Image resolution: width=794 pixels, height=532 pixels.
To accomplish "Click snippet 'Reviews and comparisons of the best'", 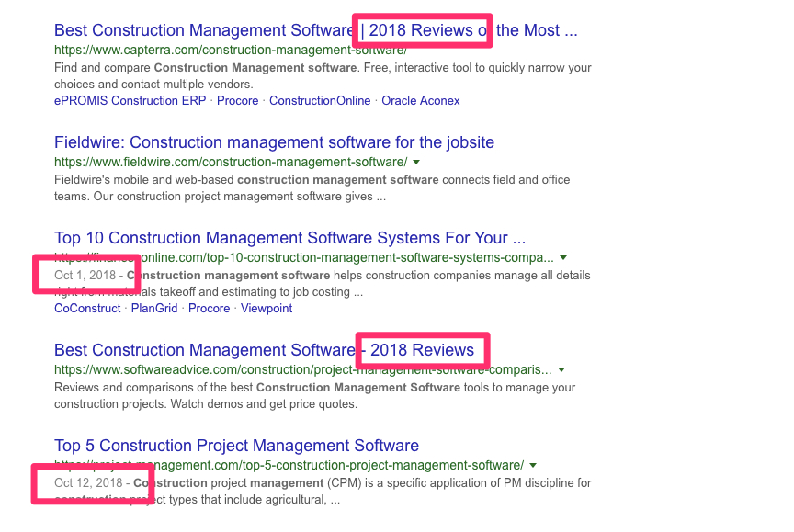I will 153,387.
